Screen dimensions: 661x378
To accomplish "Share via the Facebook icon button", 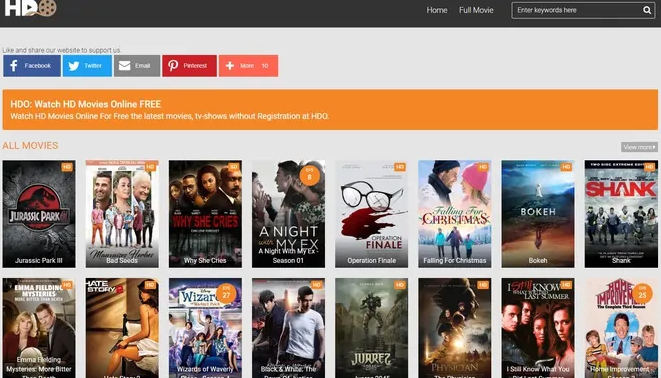I will (32, 66).
